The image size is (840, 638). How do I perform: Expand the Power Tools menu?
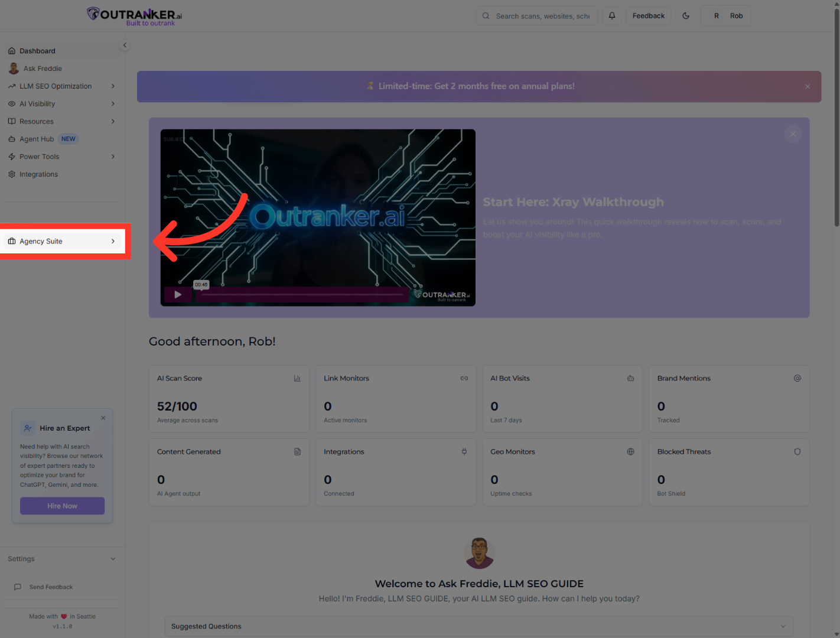pos(62,157)
